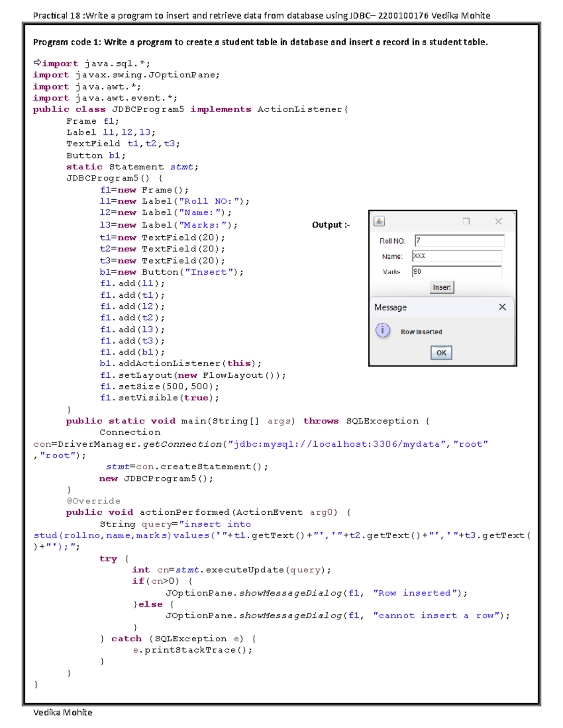Click line 'import javax.swing.JOptionPane;'
The width and height of the screenshot is (563, 728).
click(x=126, y=75)
